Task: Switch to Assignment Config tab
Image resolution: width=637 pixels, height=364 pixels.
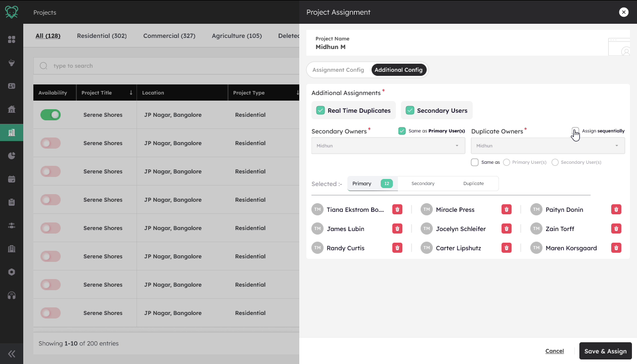Action: [x=338, y=70]
